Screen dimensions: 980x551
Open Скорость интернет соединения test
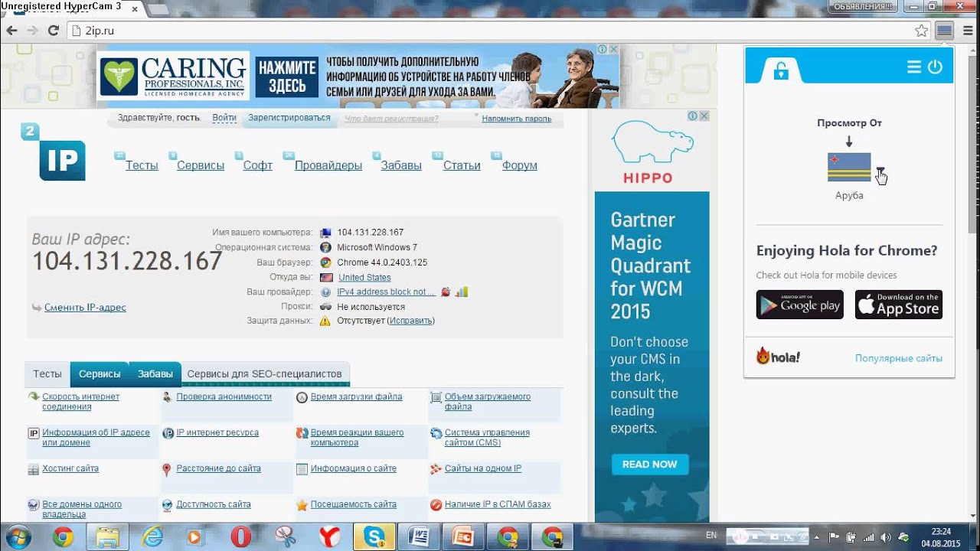pos(81,402)
